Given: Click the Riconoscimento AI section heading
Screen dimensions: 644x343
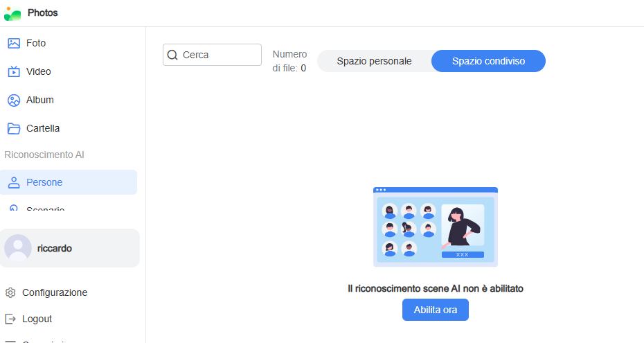Looking at the screenshot, I should [x=44, y=155].
